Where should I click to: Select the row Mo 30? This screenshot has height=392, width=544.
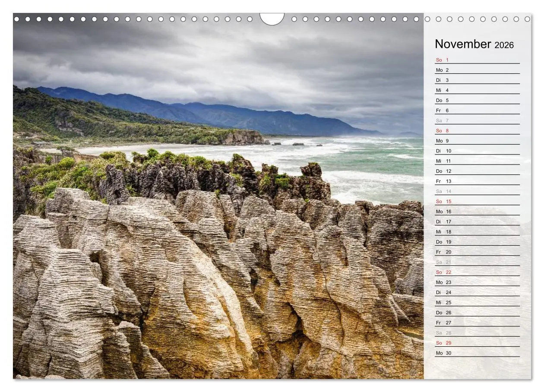(x=477, y=353)
